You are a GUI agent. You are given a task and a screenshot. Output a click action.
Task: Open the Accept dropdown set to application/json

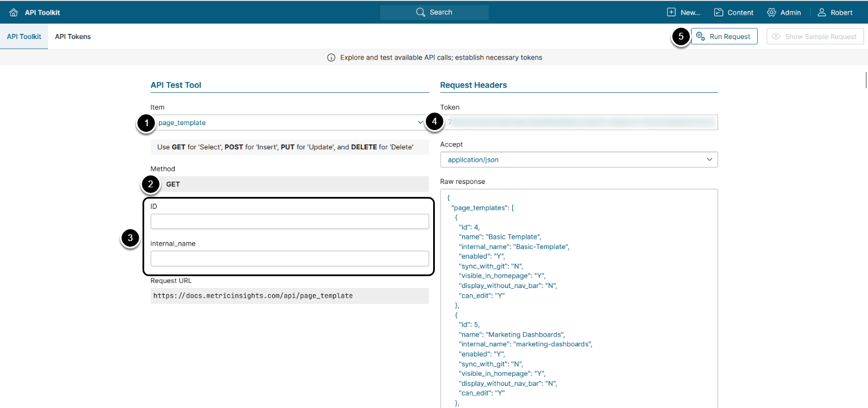579,160
